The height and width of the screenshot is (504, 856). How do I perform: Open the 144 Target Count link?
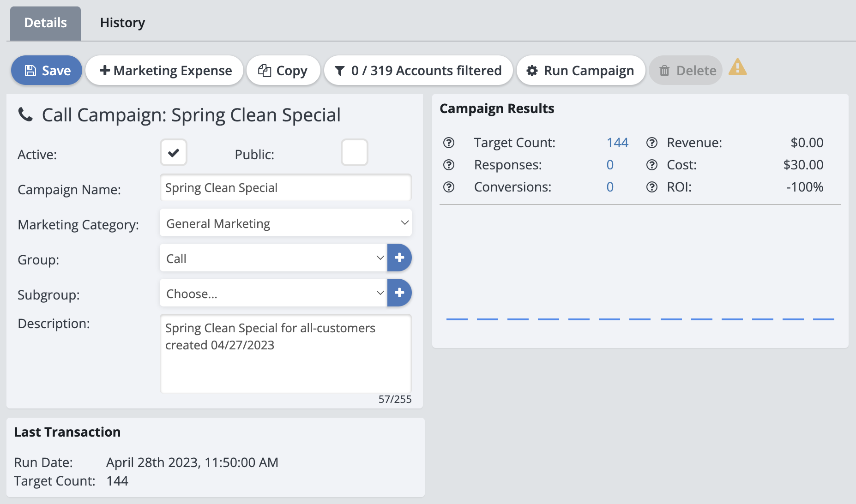click(617, 143)
